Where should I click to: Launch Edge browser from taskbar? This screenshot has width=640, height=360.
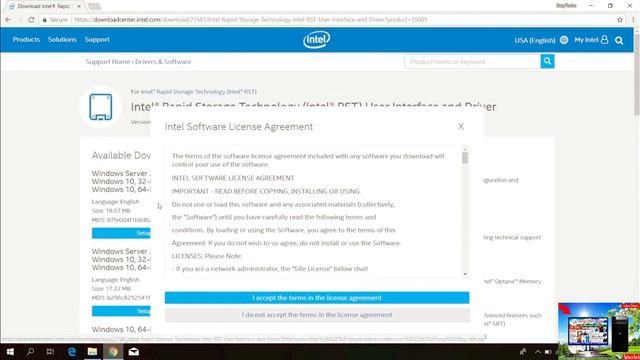pos(71,351)
